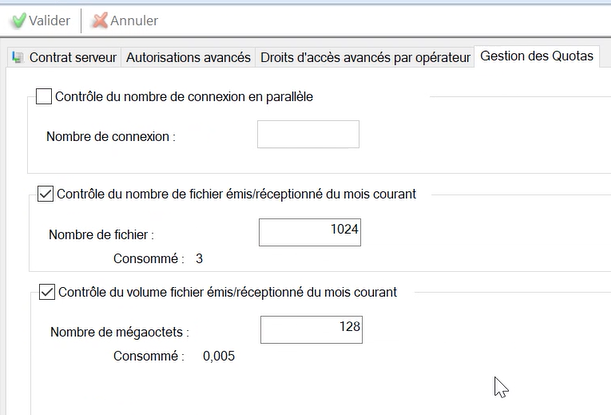Select the Gestion des Quotas tab
The image size is (611, 415).
coord(537,57)
